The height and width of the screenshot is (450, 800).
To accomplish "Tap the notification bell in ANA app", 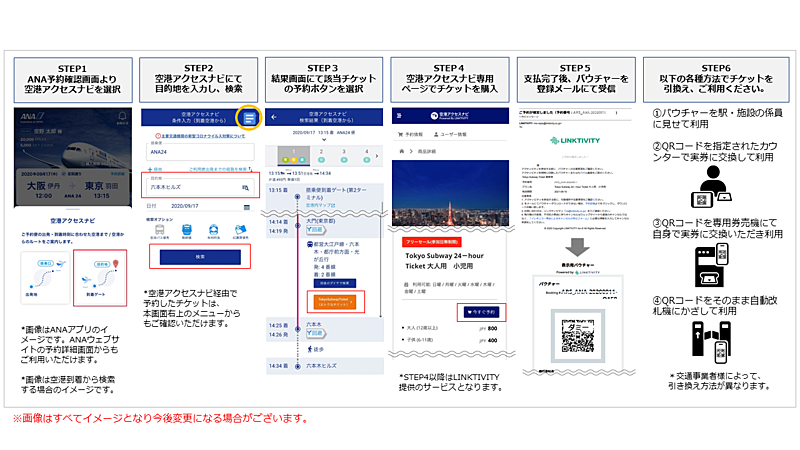I will click(x=122, y=116).
